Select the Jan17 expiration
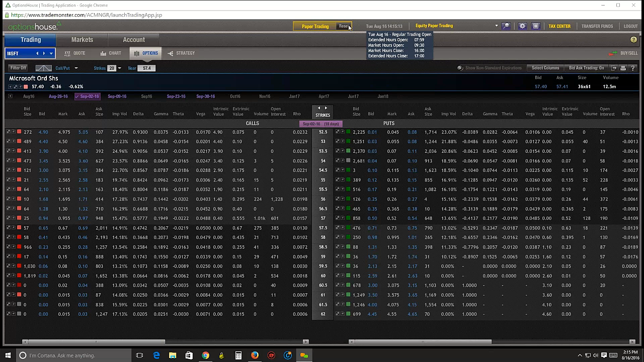 (x=294, y=97)
